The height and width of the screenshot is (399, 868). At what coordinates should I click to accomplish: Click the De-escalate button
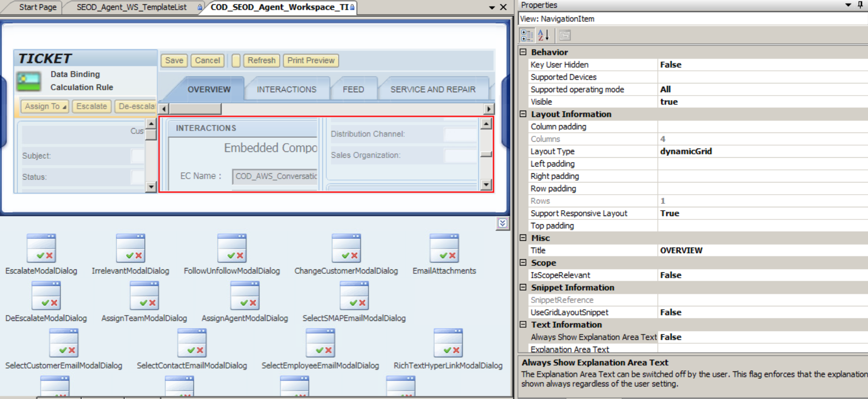point(136,106)
